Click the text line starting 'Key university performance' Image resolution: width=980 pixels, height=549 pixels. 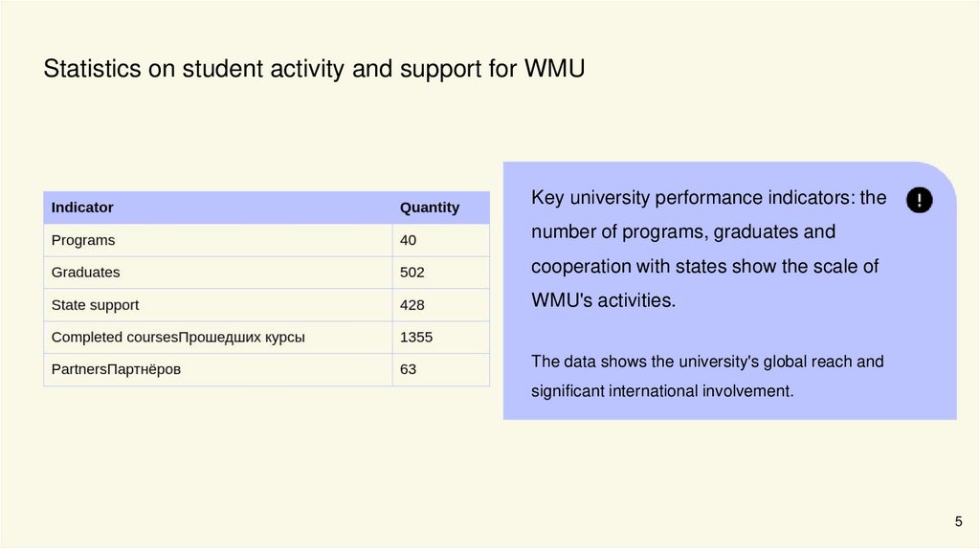click(709, 198)
